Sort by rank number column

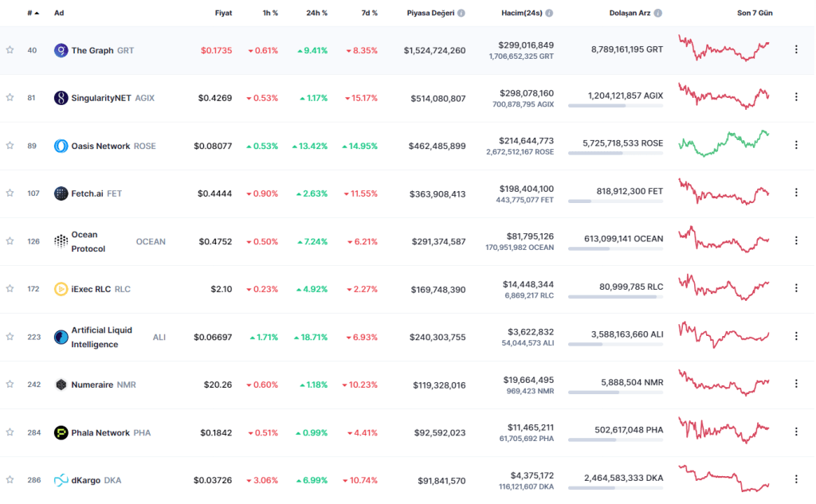[x=33, y=13]
